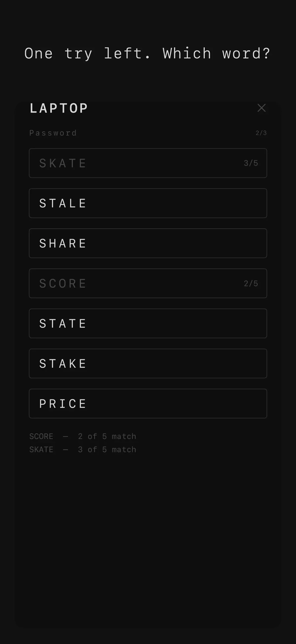
Task: Choose STALE as the password guess
Action: click(x=148, y=203)
